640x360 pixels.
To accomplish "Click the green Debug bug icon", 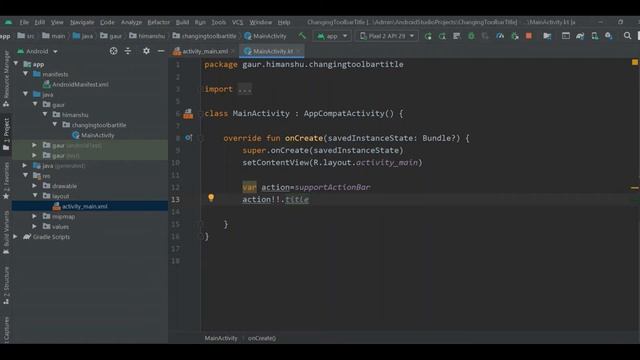I will click(x=471, y=36).
